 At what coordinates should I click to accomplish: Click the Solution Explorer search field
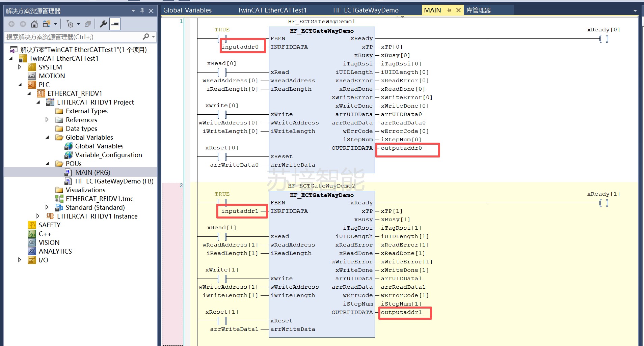point(73,37)
